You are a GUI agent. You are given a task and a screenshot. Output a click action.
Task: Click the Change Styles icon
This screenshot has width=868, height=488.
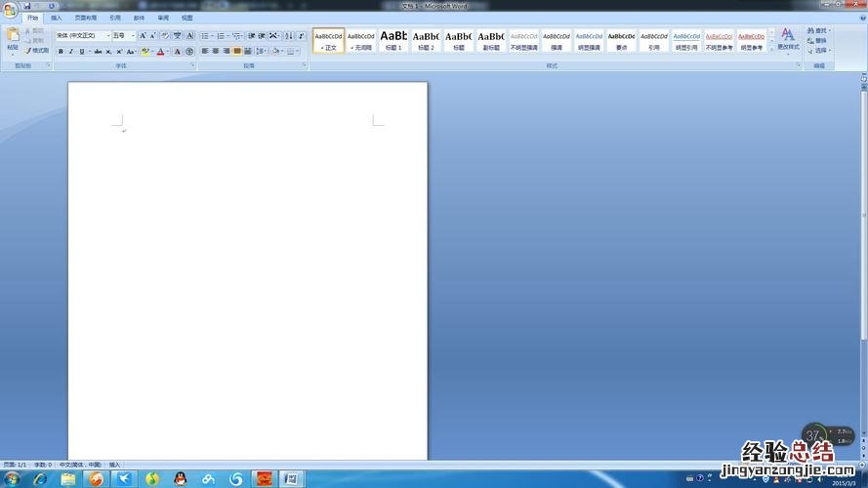787,39
